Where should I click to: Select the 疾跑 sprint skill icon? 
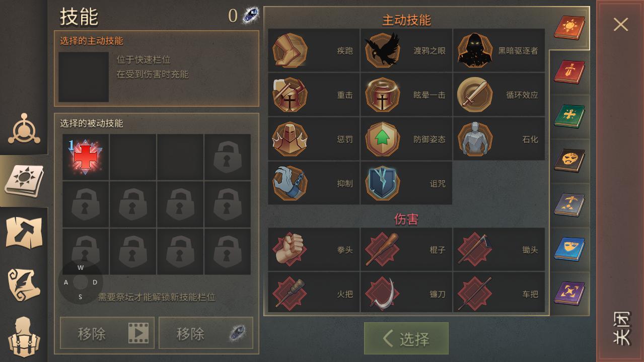pos(314,50)
